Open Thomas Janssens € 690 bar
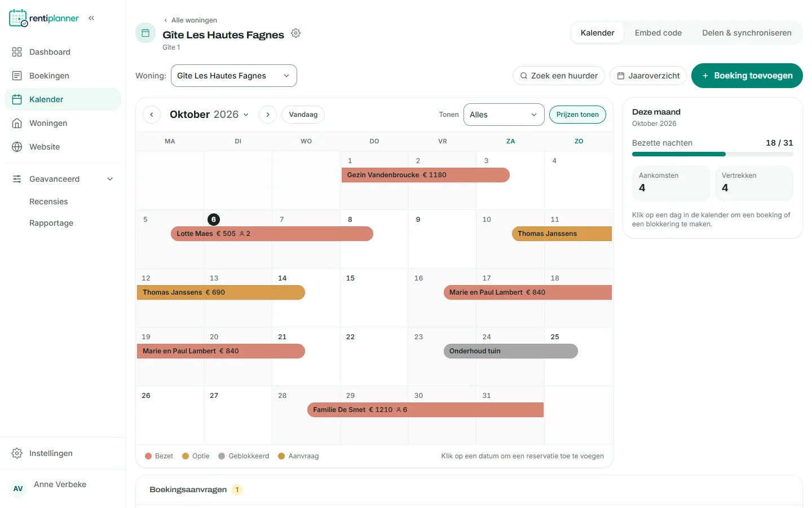The width and height of the screenshot is (812, 508). click(x=221, y=292)
